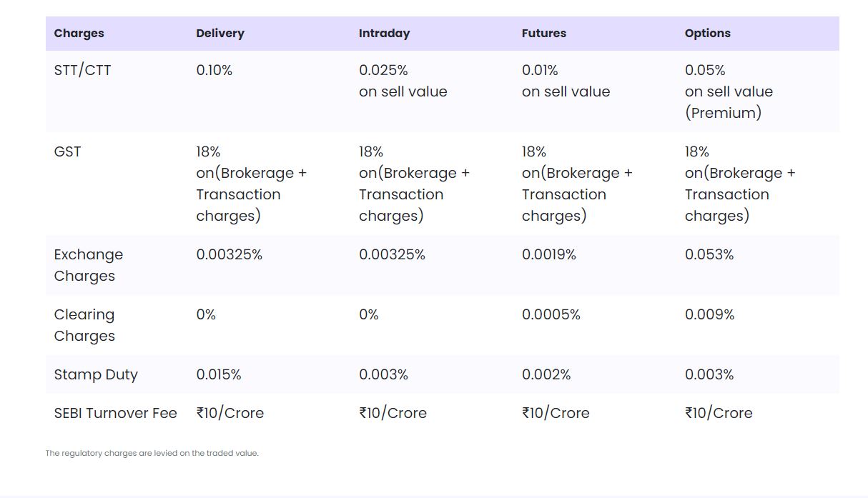Click the 0.0019% Futures exchange charge
The image size is (868, 498).
[548, 255]
